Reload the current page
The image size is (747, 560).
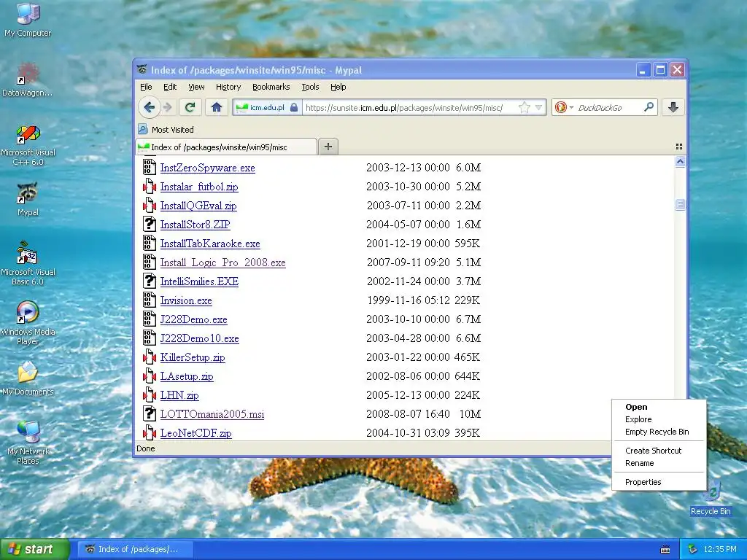[190, 108]
